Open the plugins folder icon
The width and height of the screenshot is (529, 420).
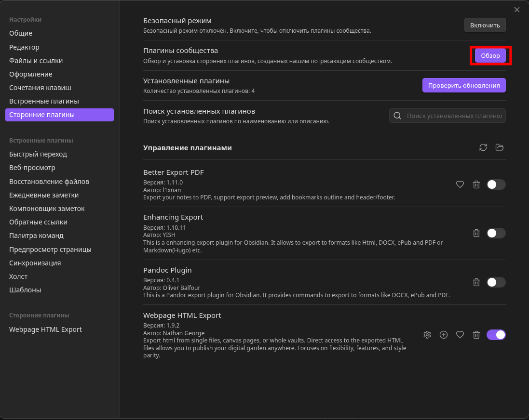499,147
